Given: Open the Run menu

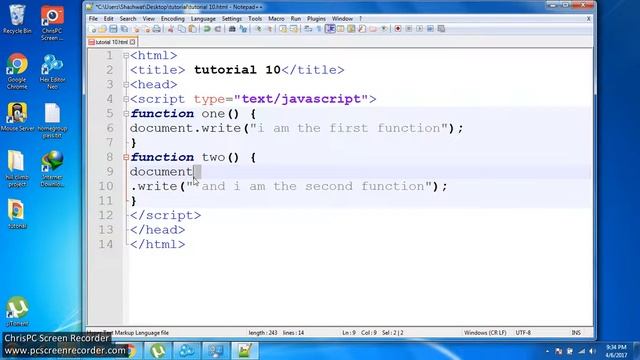Looking at the screenshot, I should click(x=296, y=19).
